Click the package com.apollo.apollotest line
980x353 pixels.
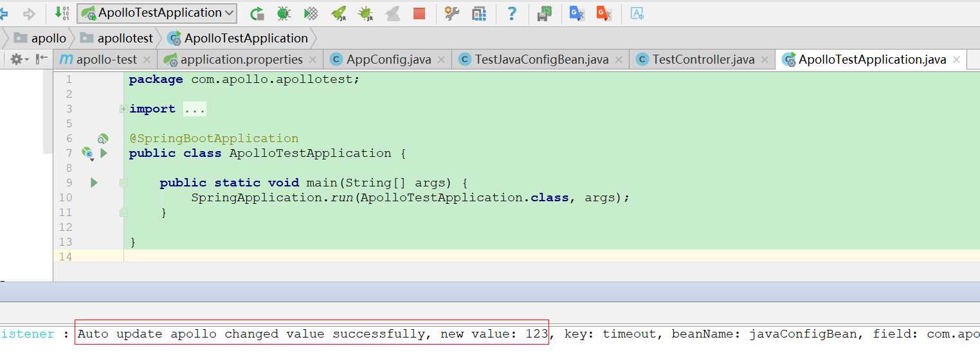pos(244,80)
